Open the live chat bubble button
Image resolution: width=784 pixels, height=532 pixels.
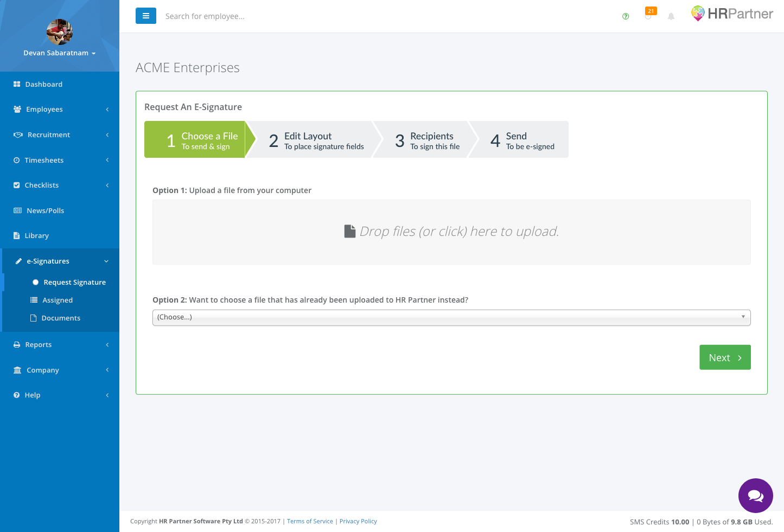click(x=755, y=496)
